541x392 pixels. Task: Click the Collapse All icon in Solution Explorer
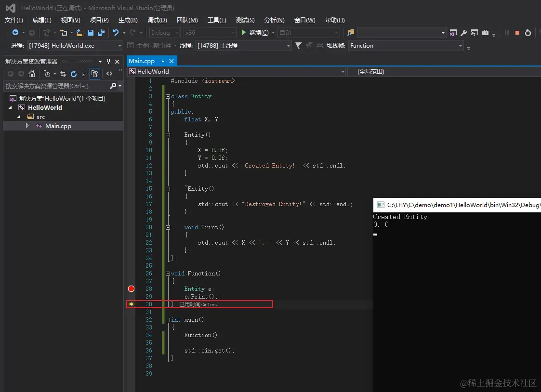pyautogui.click(x=84, y=73)
